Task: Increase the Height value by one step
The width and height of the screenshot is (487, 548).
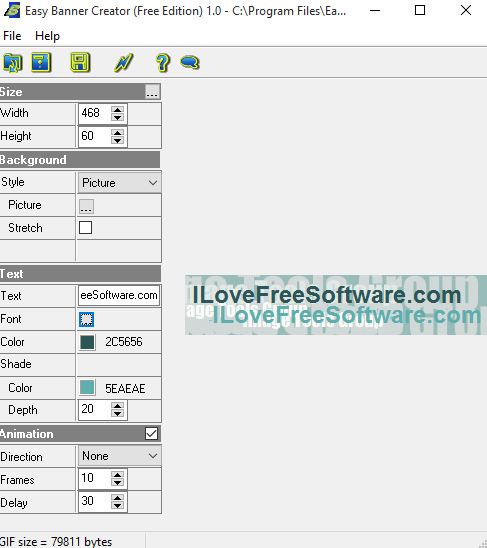Action: tap(117, 132)
